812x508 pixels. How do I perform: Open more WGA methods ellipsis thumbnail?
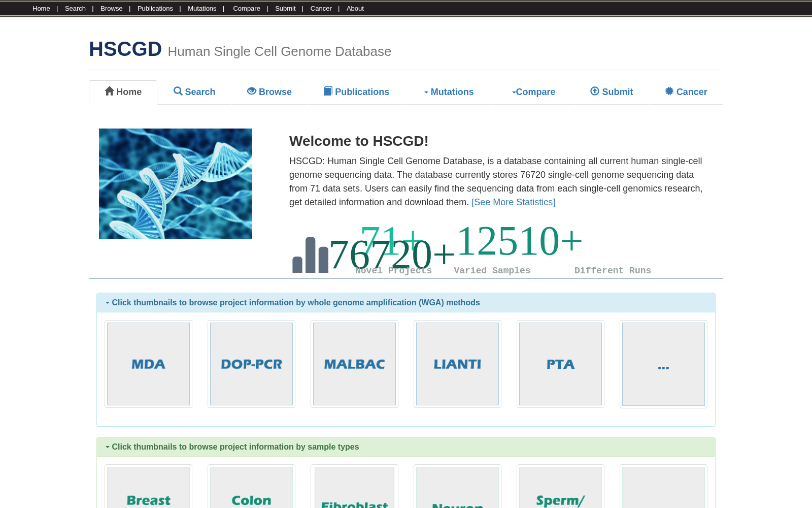click(x=663, y=364)
